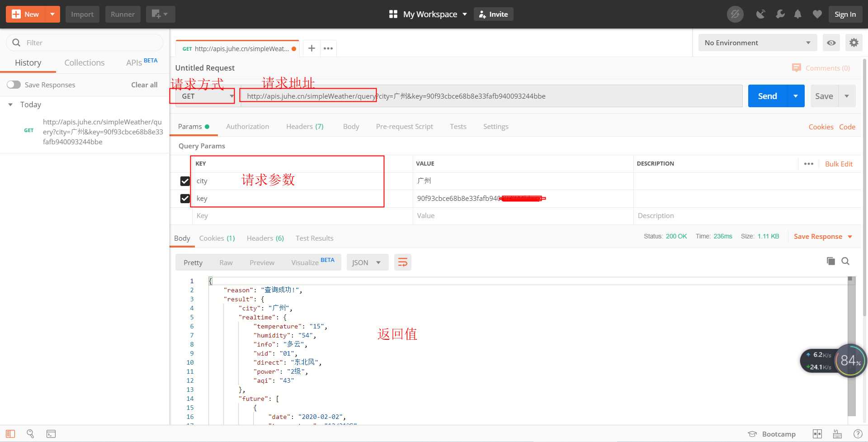
Task: Click the empty Value input field
Action: coord(523,216)
